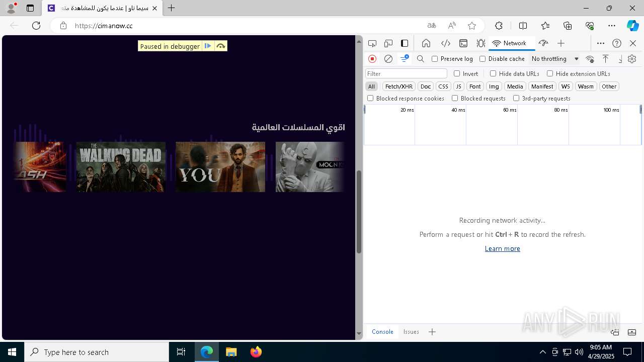The image size is (644, 362).
Task: Clear the network log
Action: click(x=388, y=59)
